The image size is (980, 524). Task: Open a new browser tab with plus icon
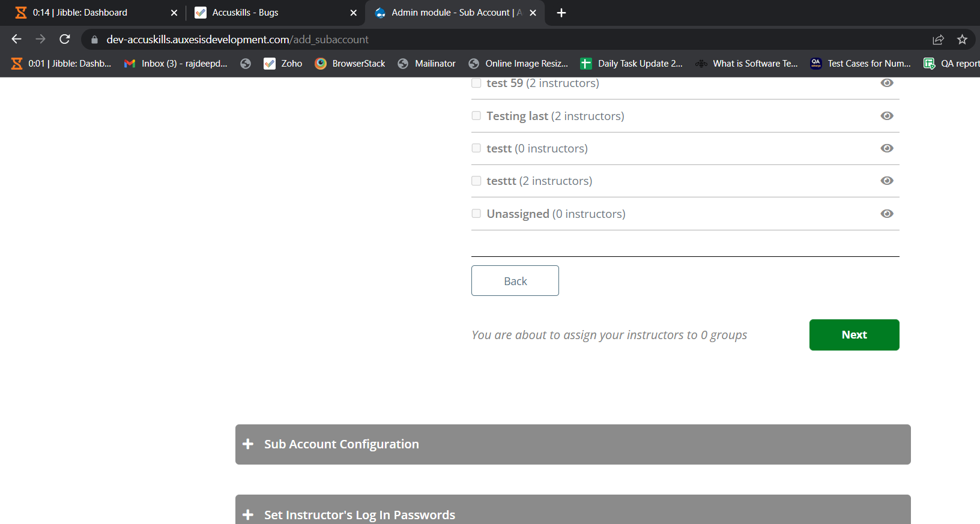(x=561, y=13)
